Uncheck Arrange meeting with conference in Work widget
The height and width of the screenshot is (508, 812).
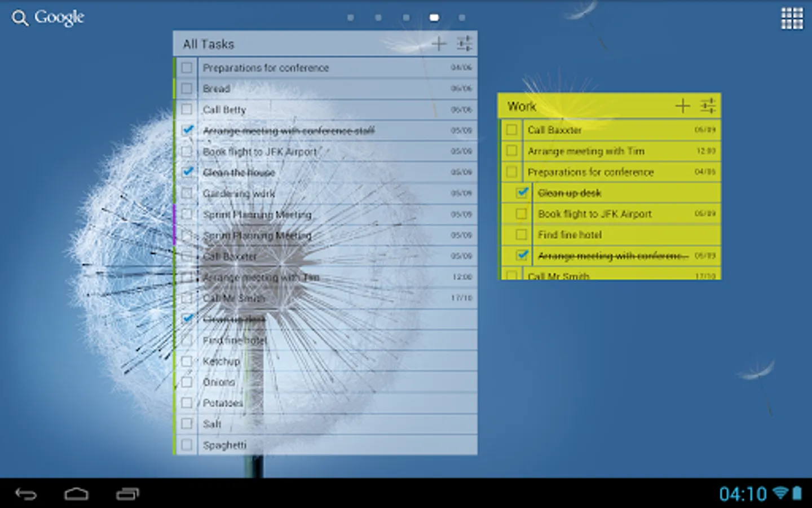point(522,255)
